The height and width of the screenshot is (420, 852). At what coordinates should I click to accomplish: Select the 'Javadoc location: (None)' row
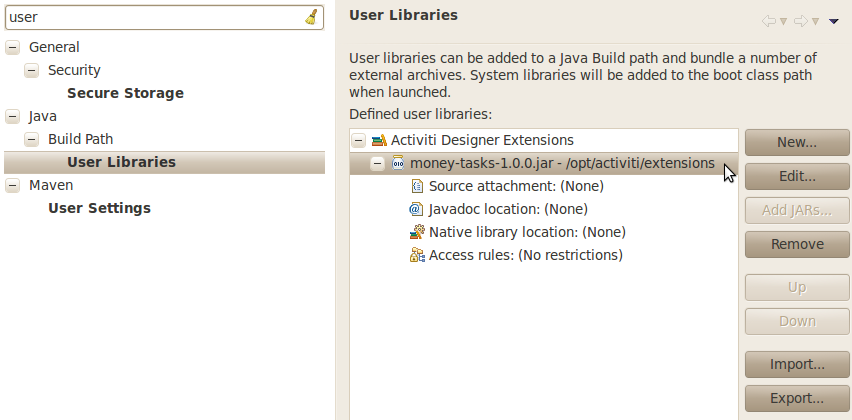pos(544,209)
